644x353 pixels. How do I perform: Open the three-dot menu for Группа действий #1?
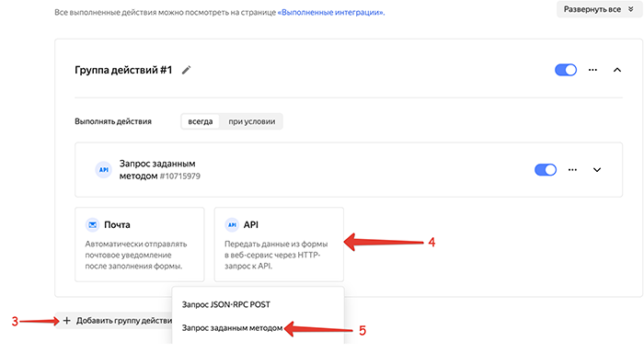coord(592,70)
